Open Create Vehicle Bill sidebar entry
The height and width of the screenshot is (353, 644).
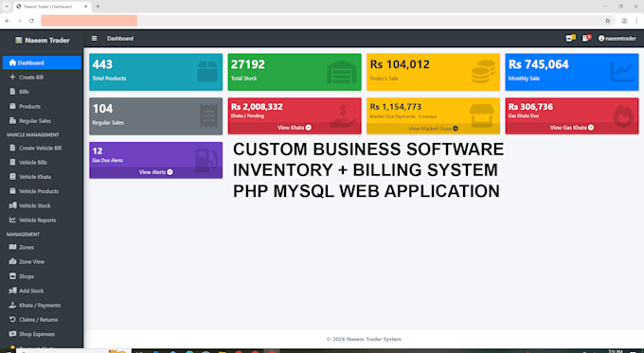[x=42, y=148]
